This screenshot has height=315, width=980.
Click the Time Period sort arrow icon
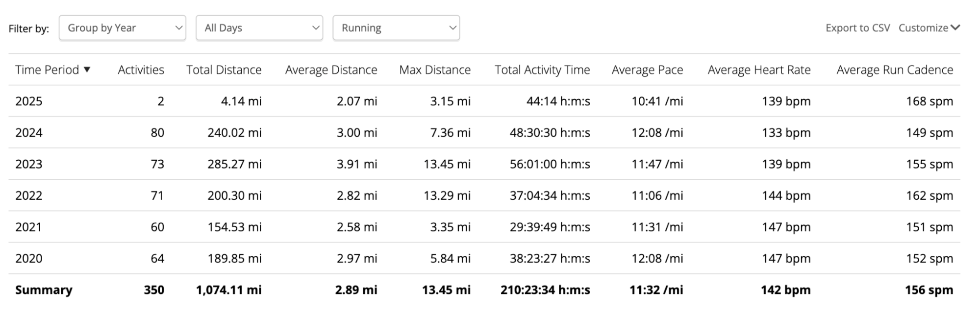pyautogui.click(x=87, y=70)
